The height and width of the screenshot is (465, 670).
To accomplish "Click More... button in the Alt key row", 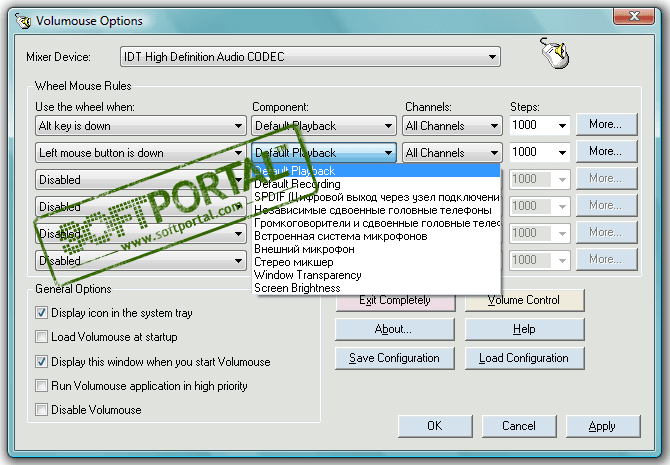I will click(x=606, y=124).
